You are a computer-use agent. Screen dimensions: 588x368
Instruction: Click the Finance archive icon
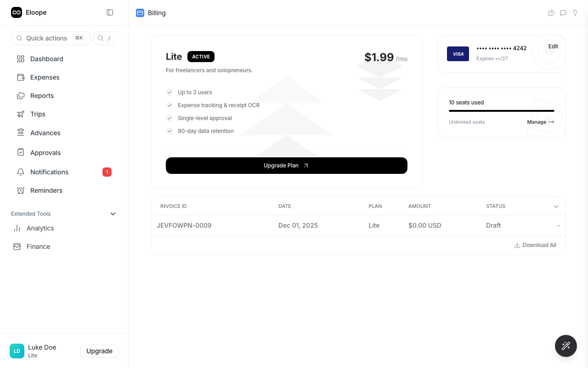click(17, 247)
